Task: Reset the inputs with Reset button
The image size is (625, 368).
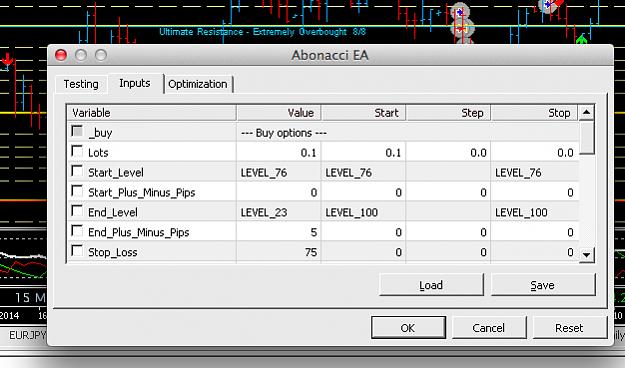Action: click(x=569, y=328)
